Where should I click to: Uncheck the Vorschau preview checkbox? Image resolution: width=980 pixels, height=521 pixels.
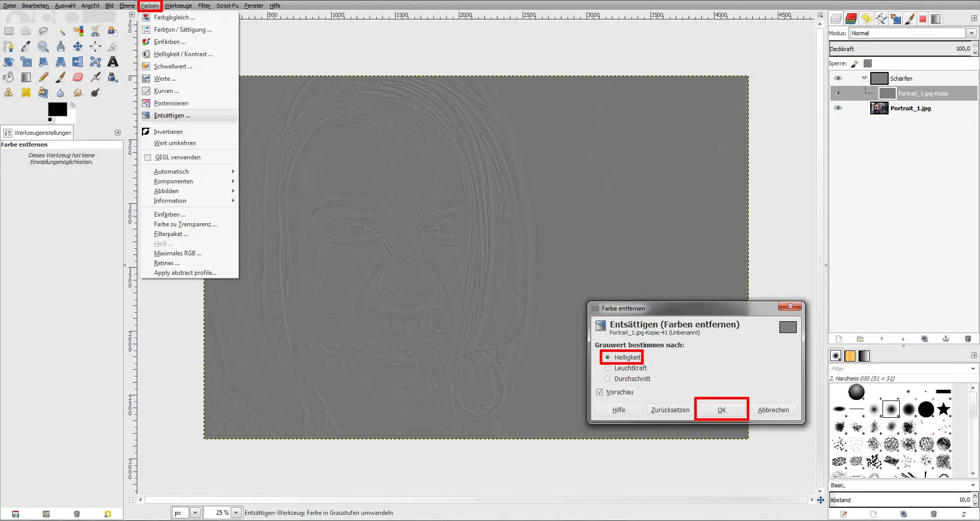600,392
